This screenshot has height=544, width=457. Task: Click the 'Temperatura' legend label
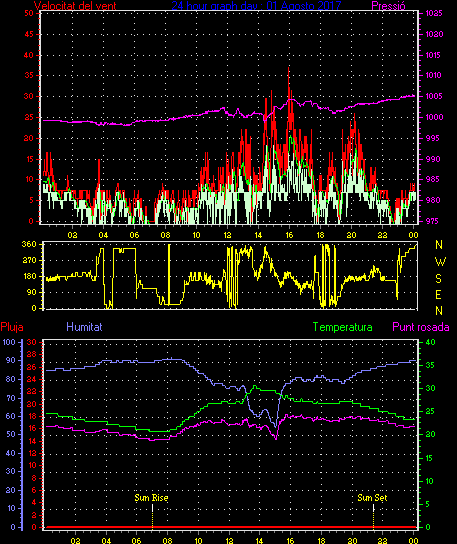(x=342, y=327)
